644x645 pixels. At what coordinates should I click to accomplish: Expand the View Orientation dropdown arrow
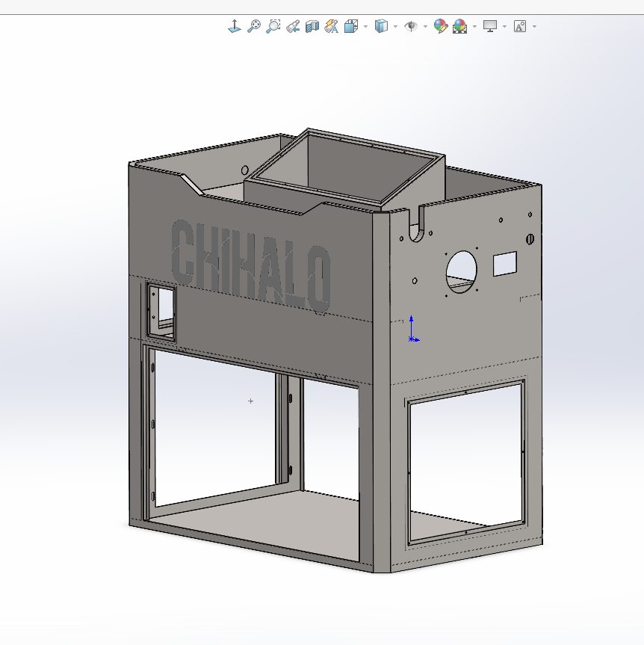click(x=365, y=27)
